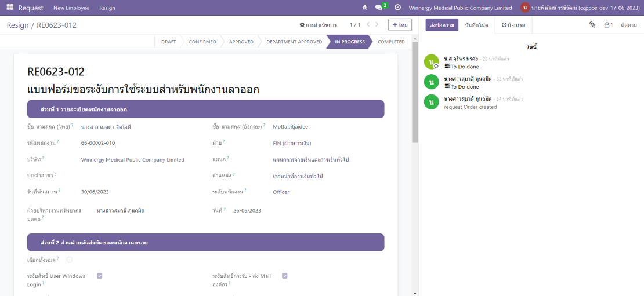Click the COMPLETED status stage
Viewport: 644px width, 296px height.
click(x=391, y=42)
